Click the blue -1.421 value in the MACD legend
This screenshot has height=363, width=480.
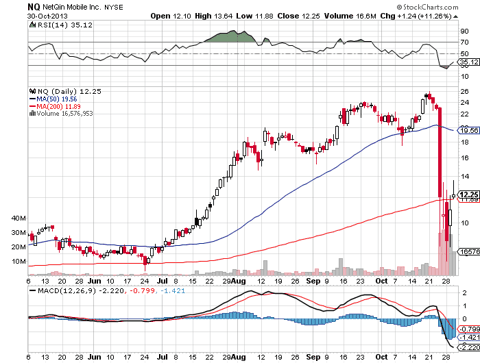[x=173, y=291]
